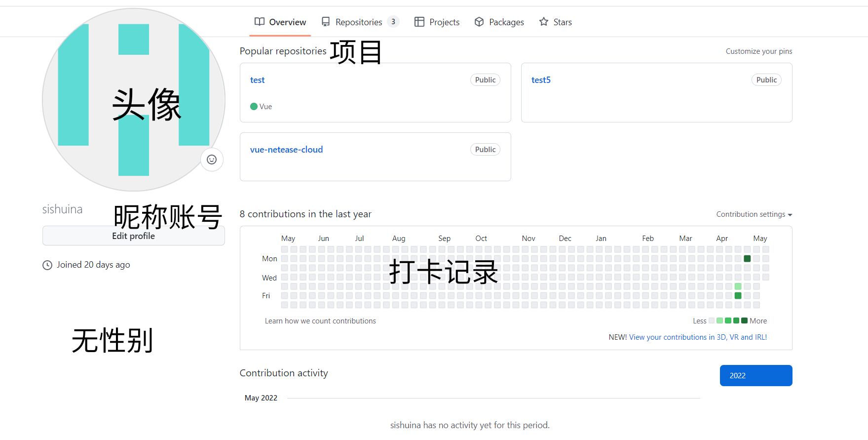The image size is (868, 440).
Task: Click Customize your pins
Action: (x=758, y=51)
